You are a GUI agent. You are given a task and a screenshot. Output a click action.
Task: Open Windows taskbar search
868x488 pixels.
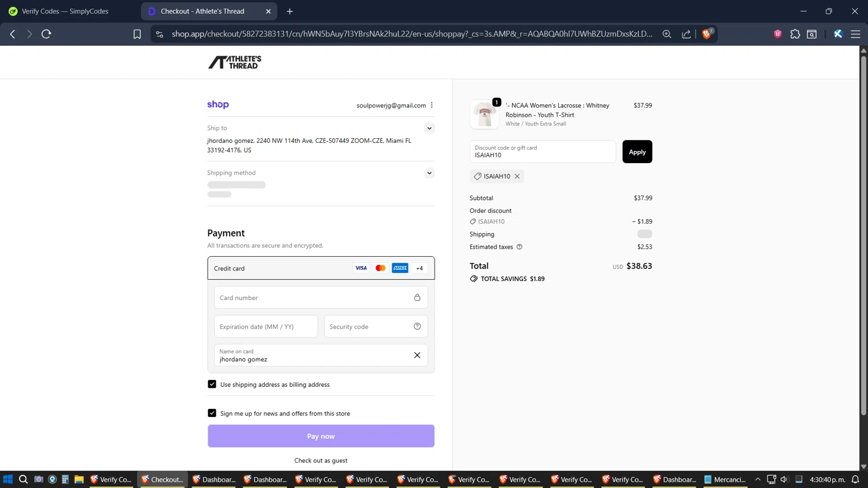(x=23, y=479)
